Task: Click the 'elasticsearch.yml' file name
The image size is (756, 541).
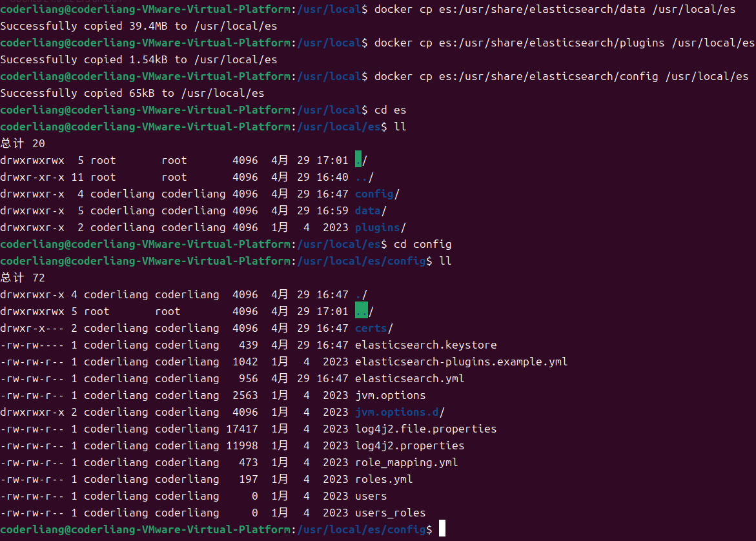Action: click(410, 379)
